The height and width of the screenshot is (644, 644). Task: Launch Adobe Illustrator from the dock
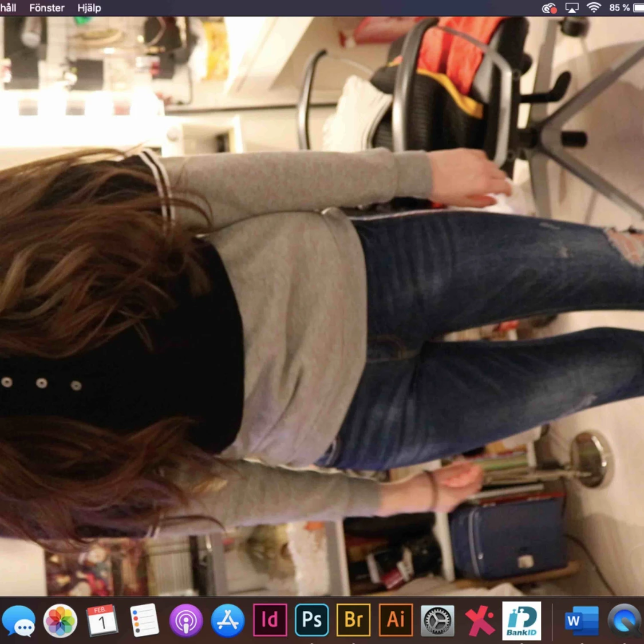click(396, 620)
